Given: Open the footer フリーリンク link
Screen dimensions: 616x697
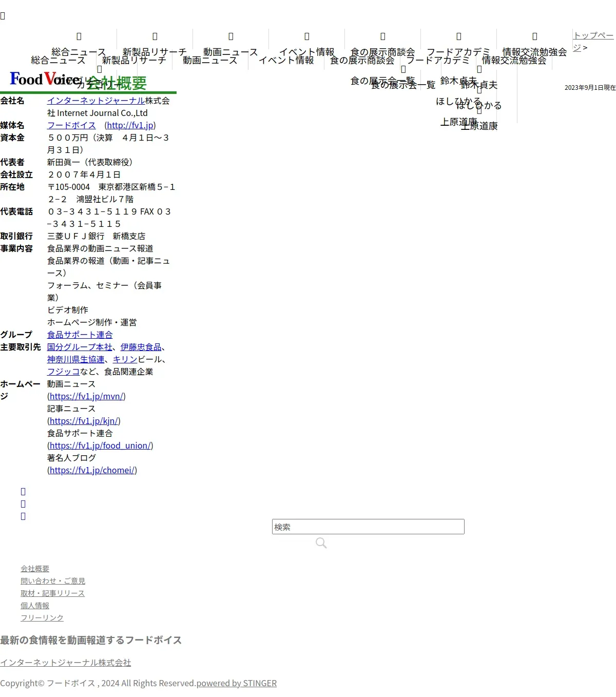Looking at the screenshot, I should pos(42,618).
